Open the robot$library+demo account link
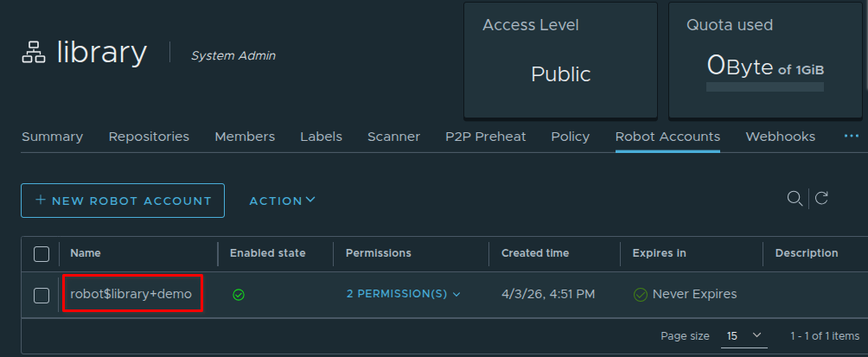The image size is (868, 357). point(131,295)
